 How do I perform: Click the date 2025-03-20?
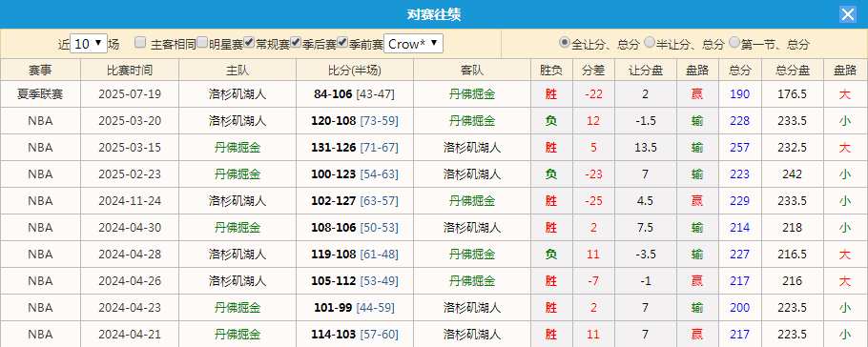130,121
